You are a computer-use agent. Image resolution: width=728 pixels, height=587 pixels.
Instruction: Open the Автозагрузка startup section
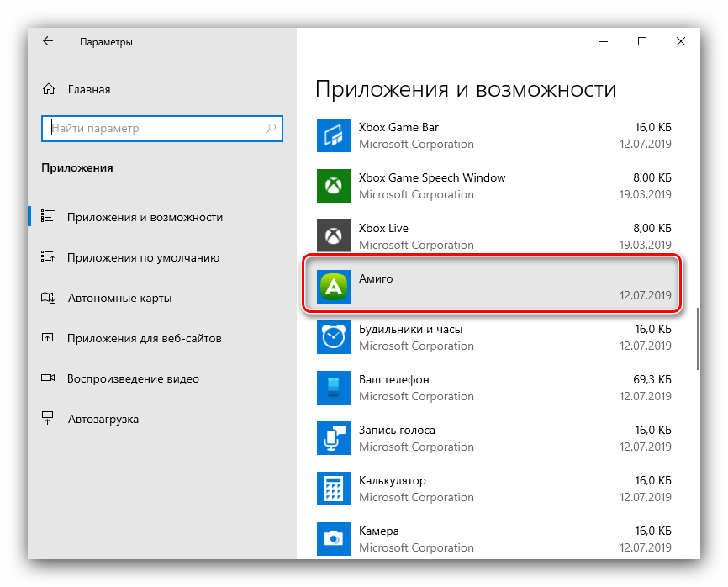point(103,420)
